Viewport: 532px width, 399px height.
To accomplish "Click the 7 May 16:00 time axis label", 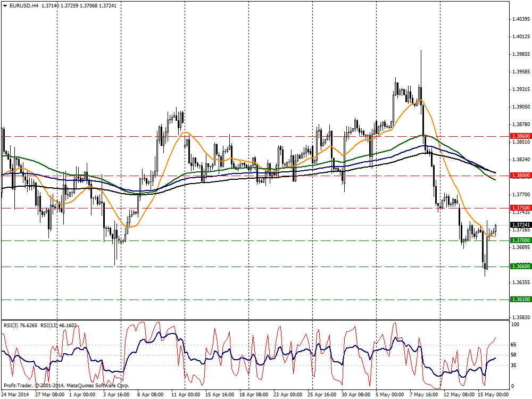I will point(424,395).
